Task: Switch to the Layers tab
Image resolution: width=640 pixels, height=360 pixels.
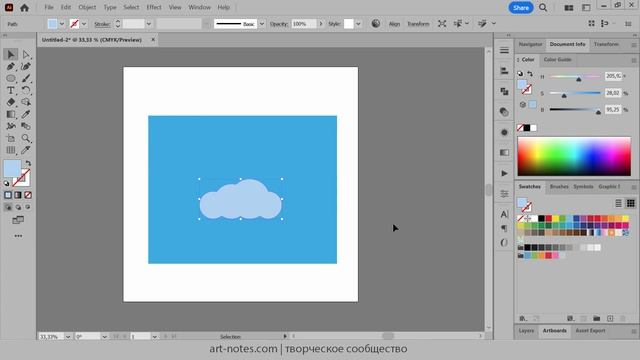Action: tap(526, 331)
